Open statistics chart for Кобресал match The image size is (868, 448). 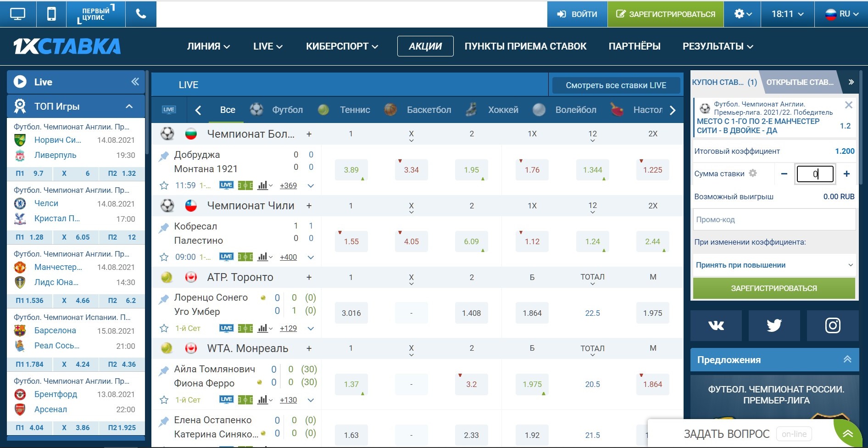(x=264, y=257)
